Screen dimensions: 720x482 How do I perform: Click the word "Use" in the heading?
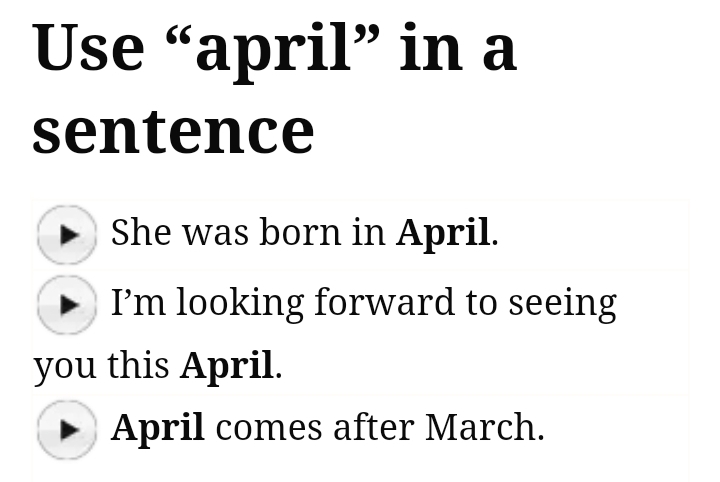tap(88, 47)
